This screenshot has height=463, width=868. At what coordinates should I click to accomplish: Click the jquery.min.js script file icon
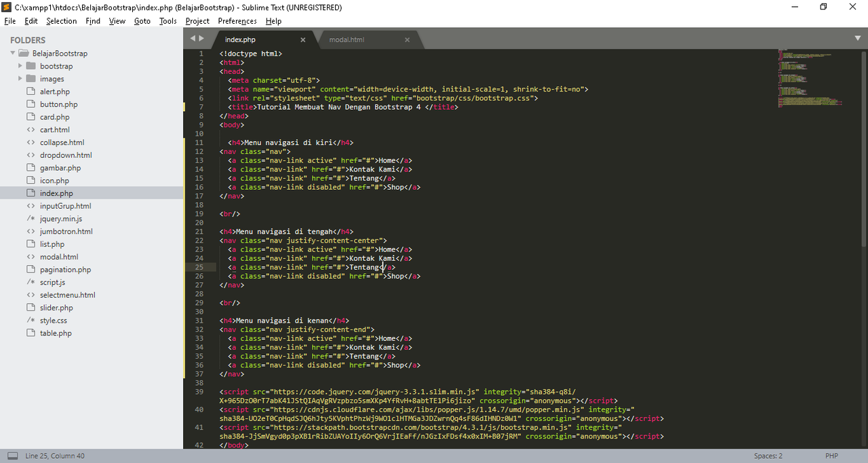tap(31, 218)
